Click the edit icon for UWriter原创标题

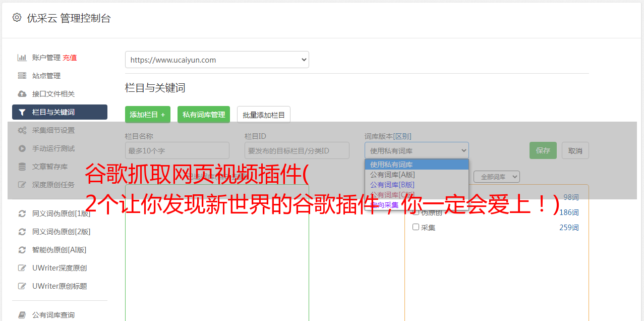tap(22, 286)
